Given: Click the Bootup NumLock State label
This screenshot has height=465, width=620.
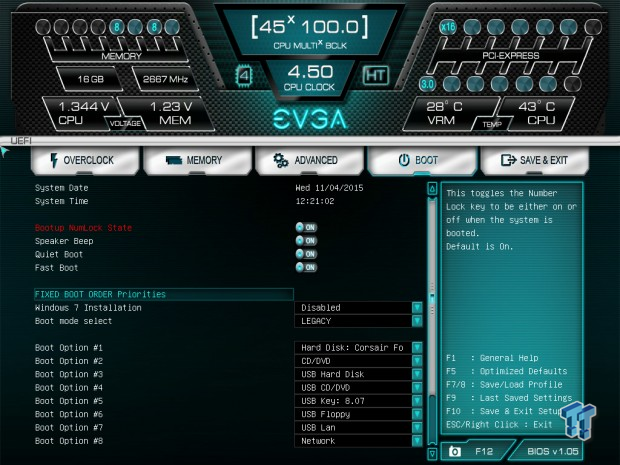Looking at the screenshot, I should coord(83,228).
